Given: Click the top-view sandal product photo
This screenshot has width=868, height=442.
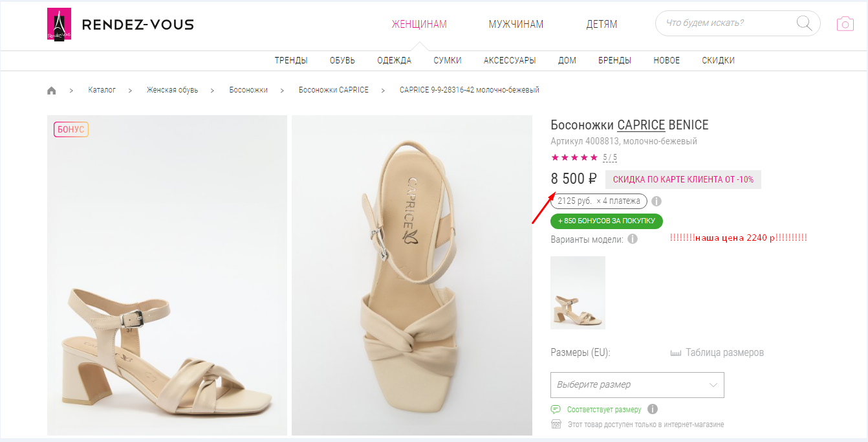Looking at the screenshot, I should (412, 275).
